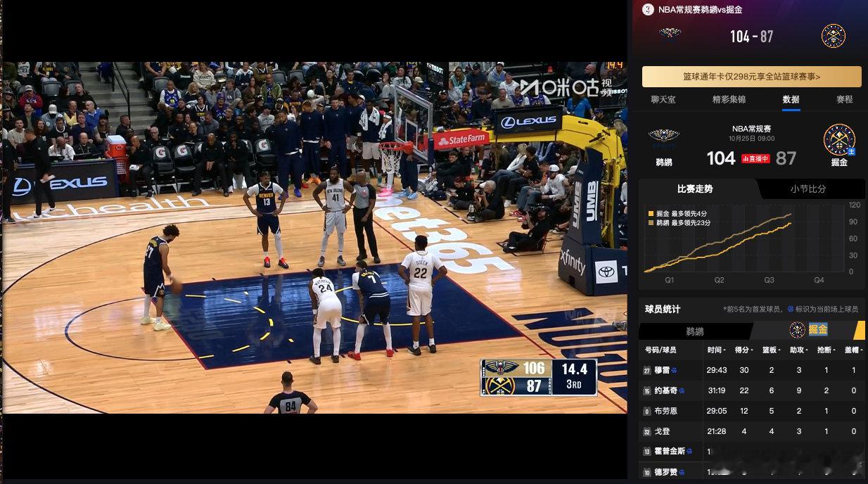Click player name 戈登 in stats table
Viewport: 868px width, 484px height.
[x=663, y=431]
